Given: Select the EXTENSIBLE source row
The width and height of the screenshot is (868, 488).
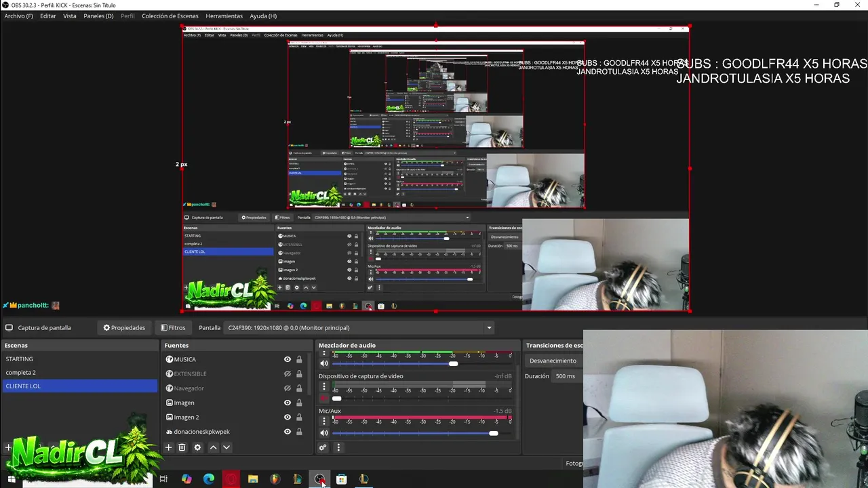Looking at the screenshot, I should 234,374.
